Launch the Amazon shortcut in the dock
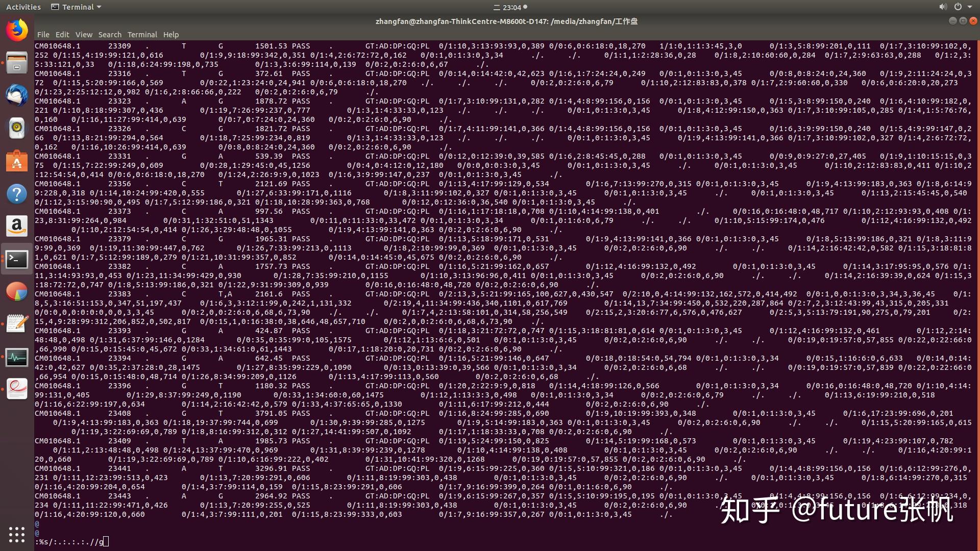Screen dimensions: 980x551 tap(16, 227)
